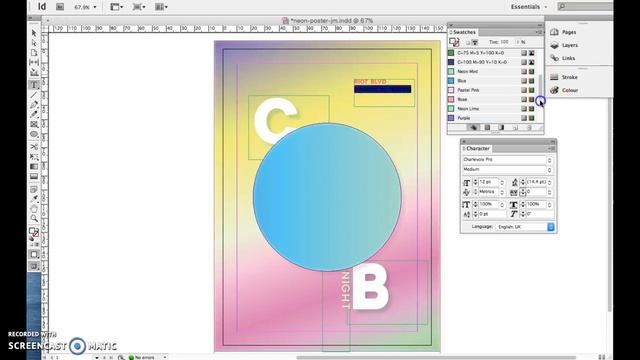Select the Gradient Feather tool
The height and width of the screenshot is (360, 640).
pos(34,176)
